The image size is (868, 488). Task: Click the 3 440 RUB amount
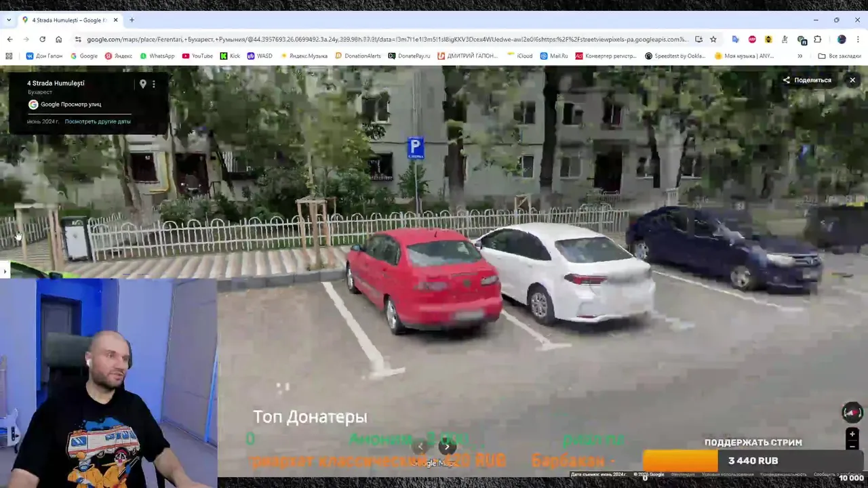753,461
